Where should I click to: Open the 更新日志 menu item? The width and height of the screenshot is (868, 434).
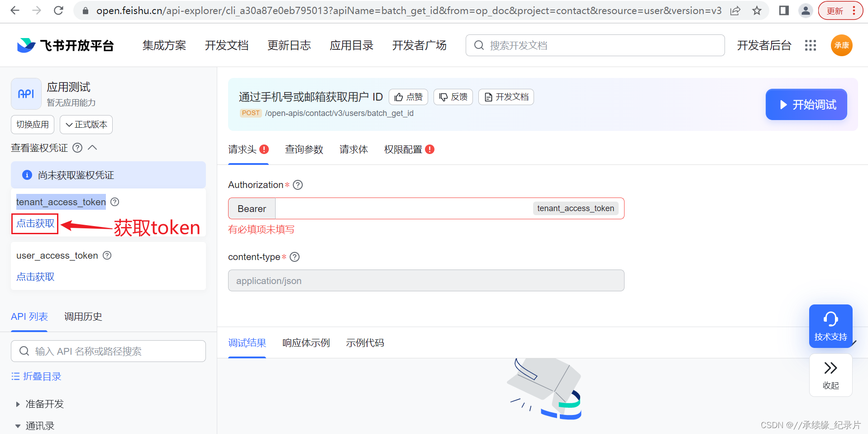(x=289, y=45)
